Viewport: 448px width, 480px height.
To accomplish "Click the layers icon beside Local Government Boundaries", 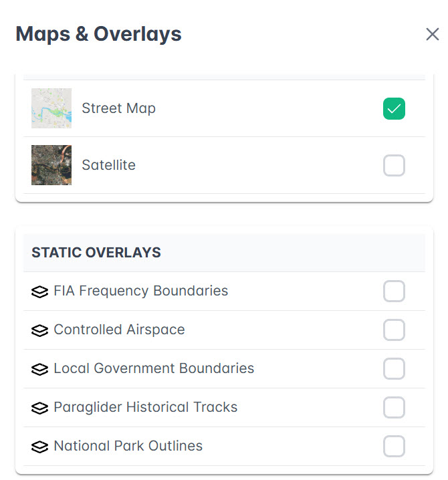I will click(x=40, y=369).
